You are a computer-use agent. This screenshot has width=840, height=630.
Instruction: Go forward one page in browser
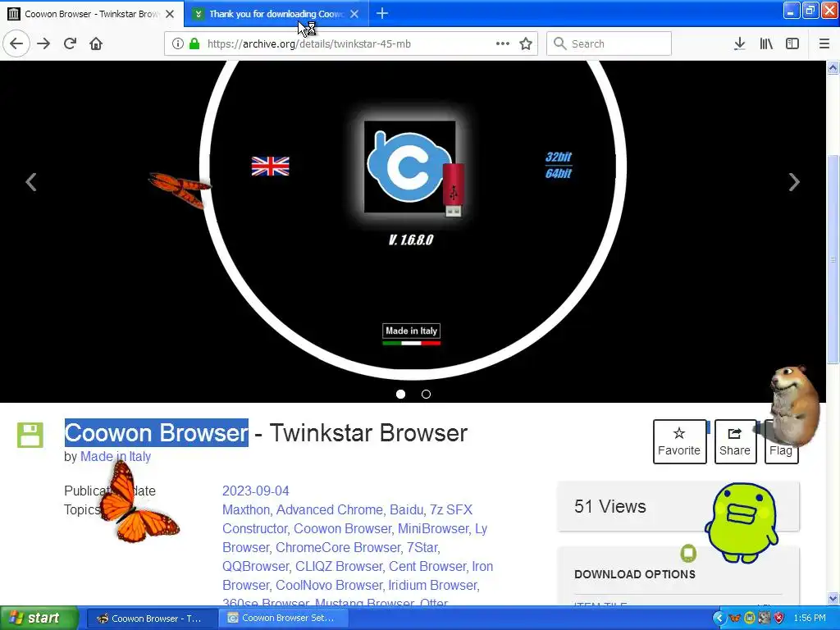tap(43, 43)
